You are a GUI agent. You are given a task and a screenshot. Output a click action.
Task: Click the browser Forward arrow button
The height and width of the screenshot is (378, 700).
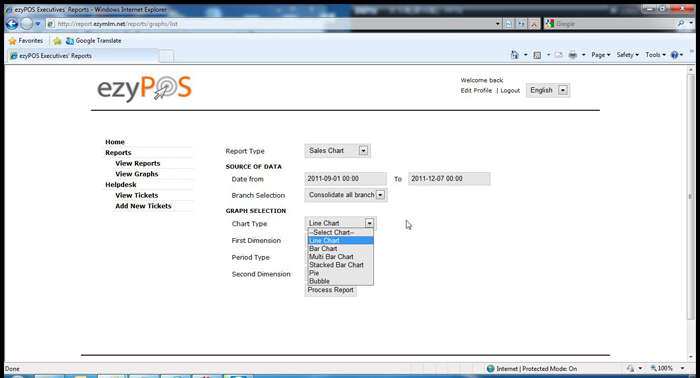(x=27, y=24)
